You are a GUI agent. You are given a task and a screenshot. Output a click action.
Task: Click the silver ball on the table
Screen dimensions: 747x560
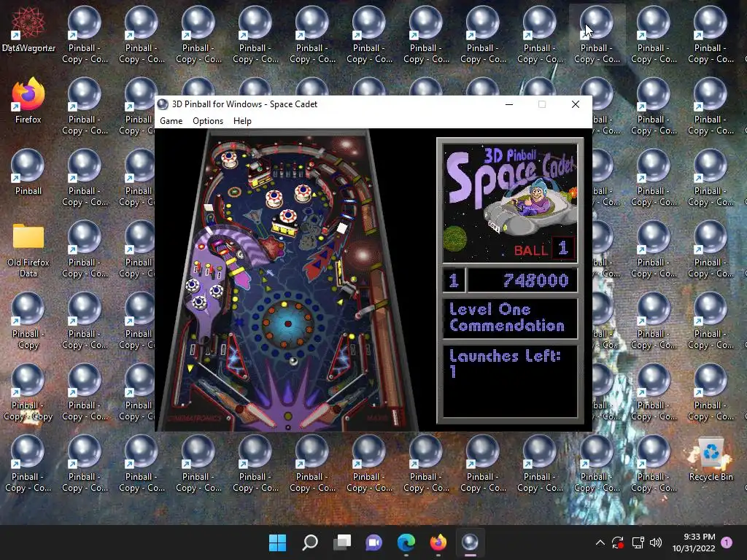pos(293,361)
